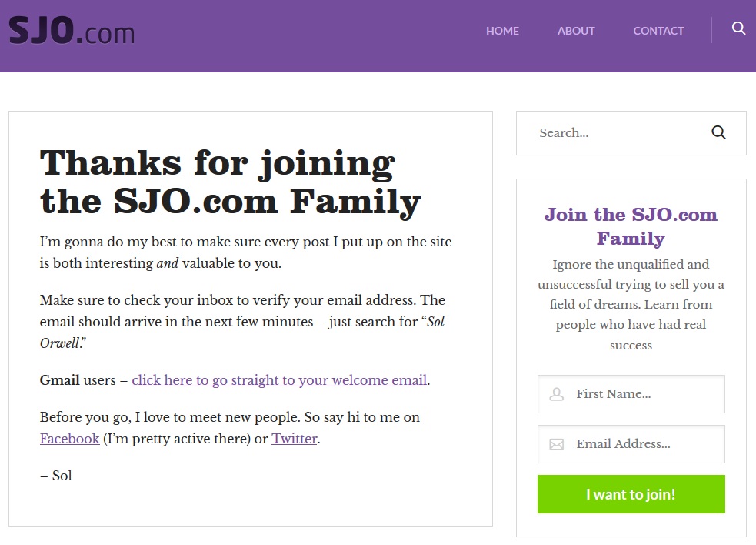The height and width of the screenshot is (545, 756).
Task: Focus the First Name... input field
Action: point(631,394)
